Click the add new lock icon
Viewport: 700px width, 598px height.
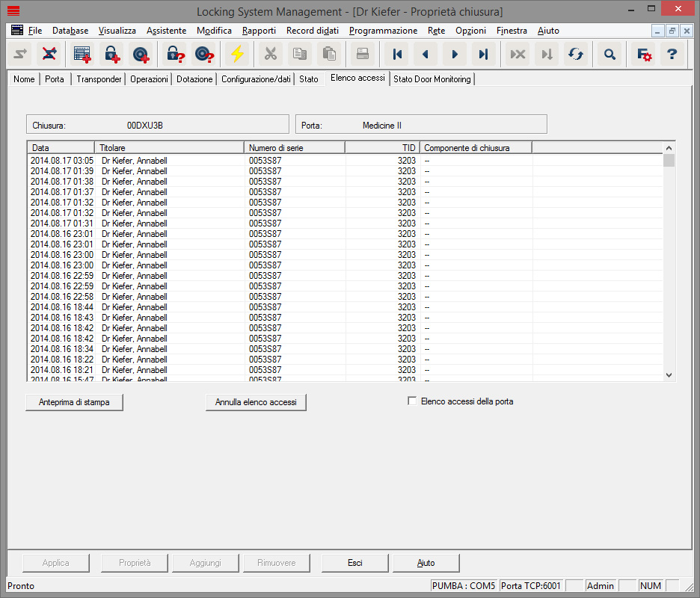click(x=111, y=55)
